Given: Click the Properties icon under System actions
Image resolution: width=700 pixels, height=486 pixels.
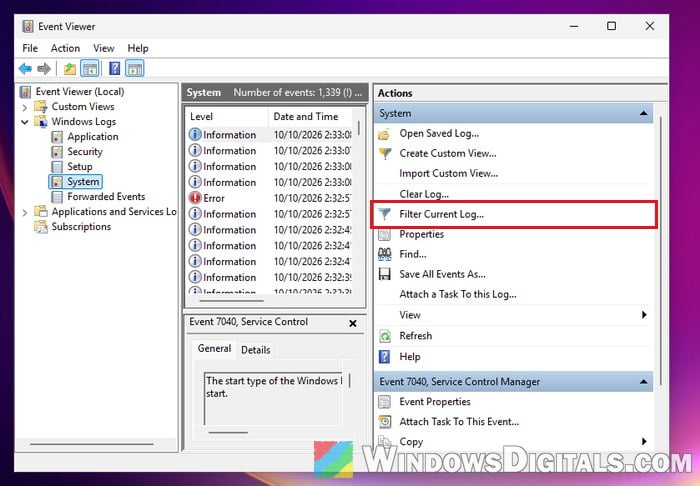Looking at the screenshot, I should point(384,234).
